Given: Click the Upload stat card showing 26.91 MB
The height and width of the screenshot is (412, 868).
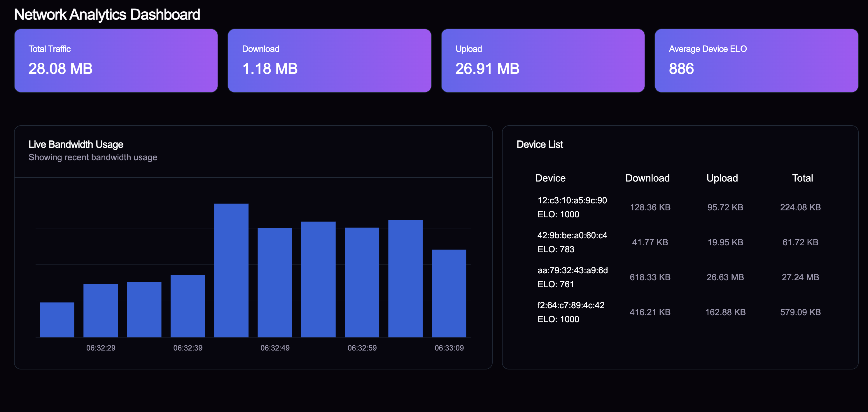Looking at the screenshot, I should coord(543,61).
